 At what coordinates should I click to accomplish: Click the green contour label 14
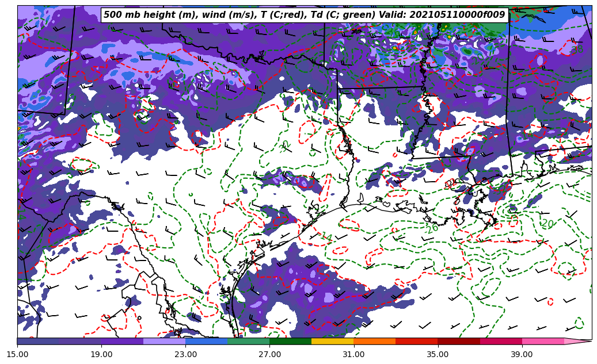point(326,236)
